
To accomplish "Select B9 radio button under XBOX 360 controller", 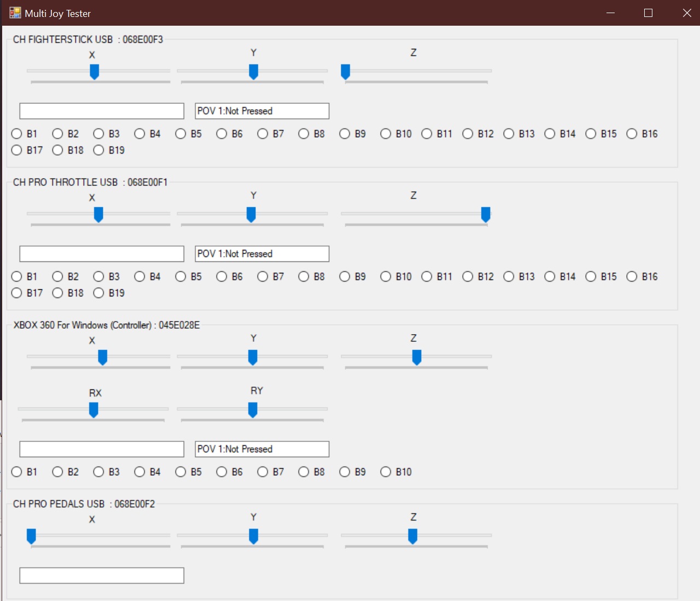I will point(353,472).
